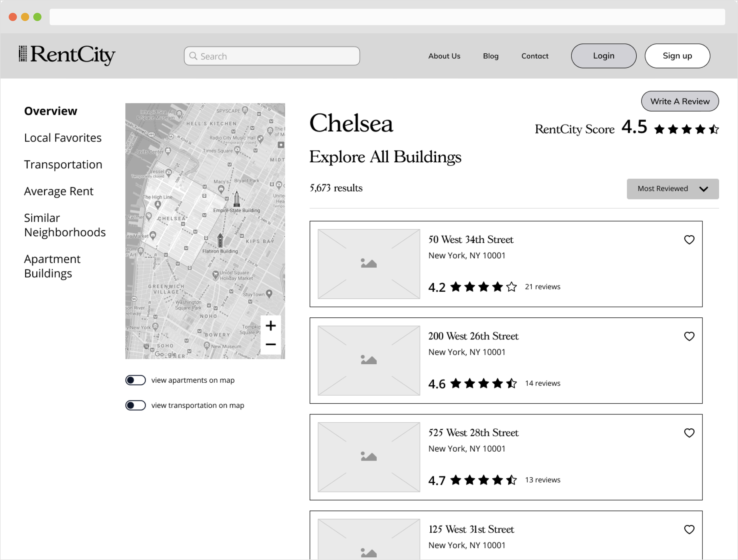Go to Average Rent section
Image resolution: width=738 pixels, height=560 pixels.
59,191
